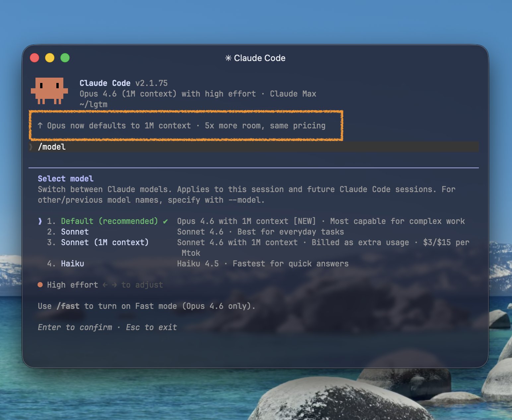Minimize the Claude Code terminal window
512x420 pixels.
pyautogui.click(x=50, y=58)
